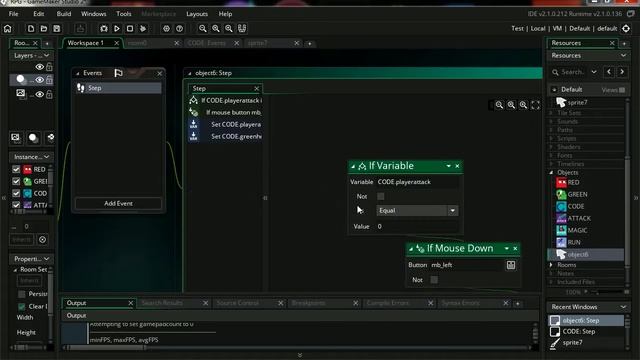The image size is (640, 360).
Task: Open target settings crosshair icon
Action: click(626, 29)
